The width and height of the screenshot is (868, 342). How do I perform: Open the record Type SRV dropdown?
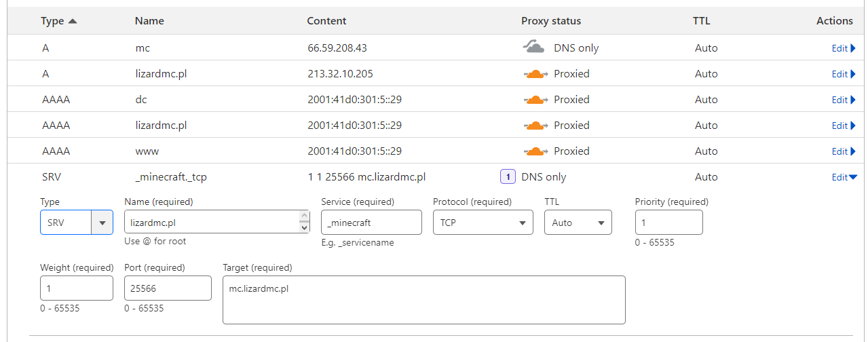pyautogui.click(x=76, y=223)
